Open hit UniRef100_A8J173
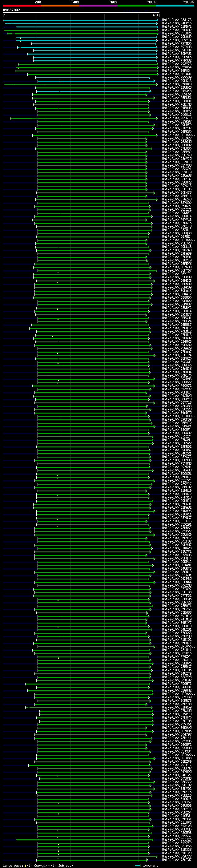 (177, 20)
